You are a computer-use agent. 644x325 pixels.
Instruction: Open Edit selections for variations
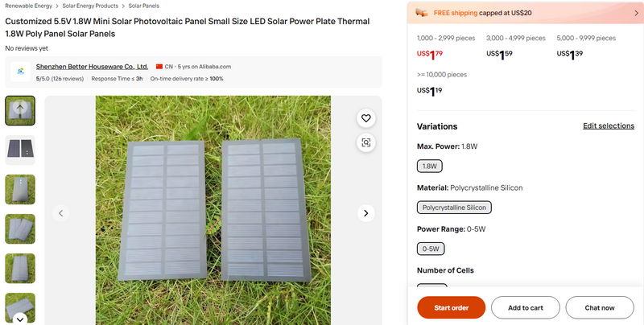point(608,126)
